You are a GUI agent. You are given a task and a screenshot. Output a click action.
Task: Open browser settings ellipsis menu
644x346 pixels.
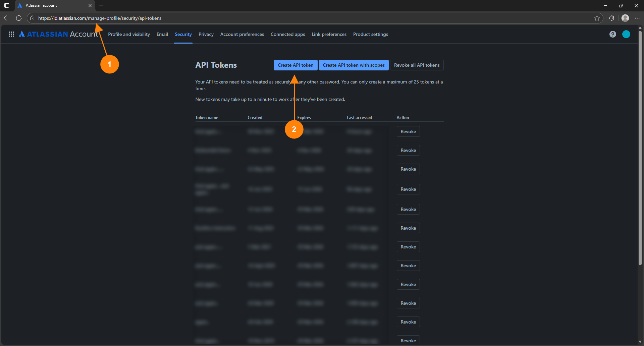click(637, 18)
